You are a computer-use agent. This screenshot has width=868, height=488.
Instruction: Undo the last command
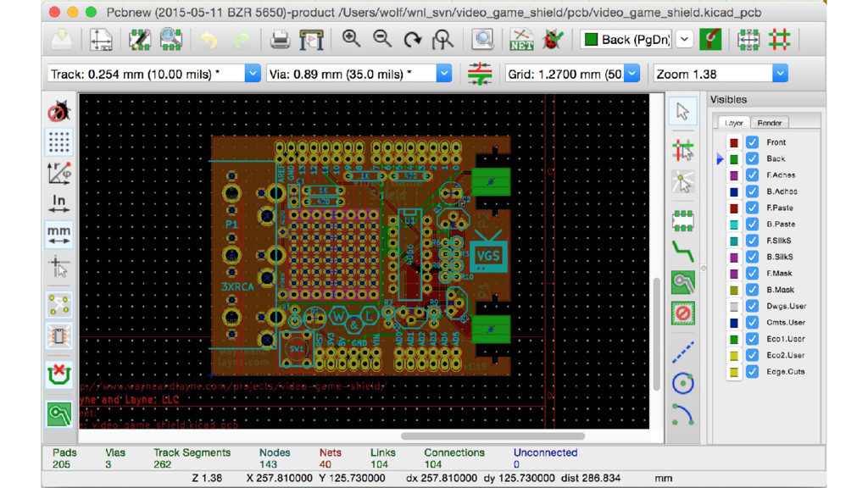point(209,40)
